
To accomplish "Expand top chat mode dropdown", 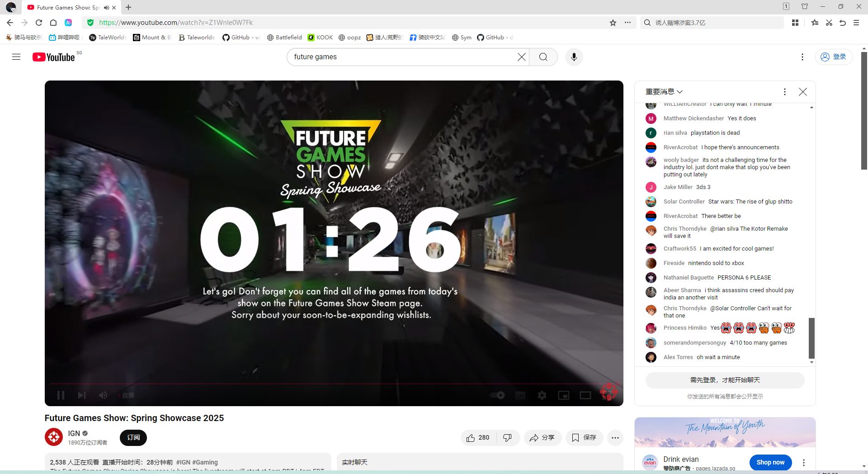I will (x=664, y=92).
